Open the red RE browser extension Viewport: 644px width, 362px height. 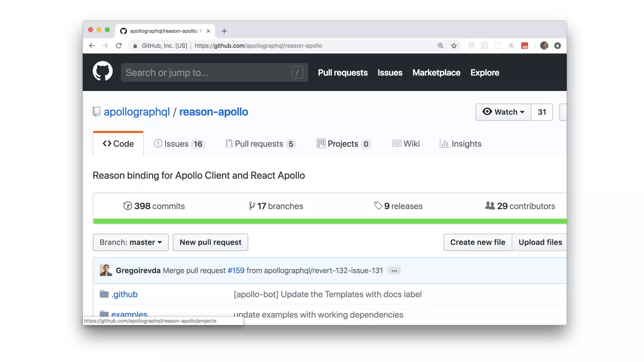point(525,46)
